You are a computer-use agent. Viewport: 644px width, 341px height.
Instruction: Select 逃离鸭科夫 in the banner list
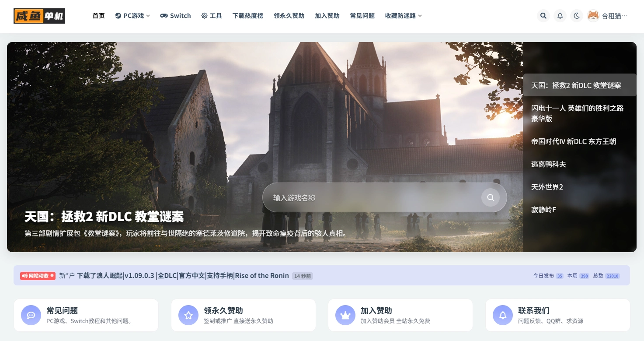[x=548, y=164]
